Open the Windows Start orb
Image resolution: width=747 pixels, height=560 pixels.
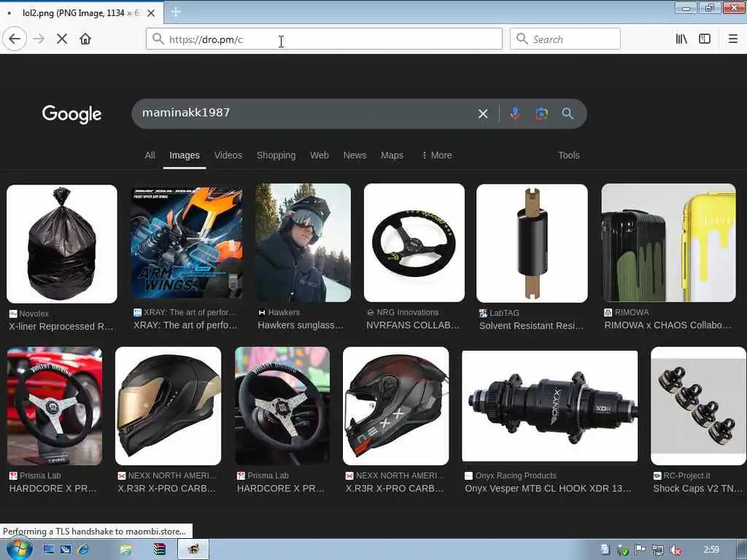tap(18, 548)
